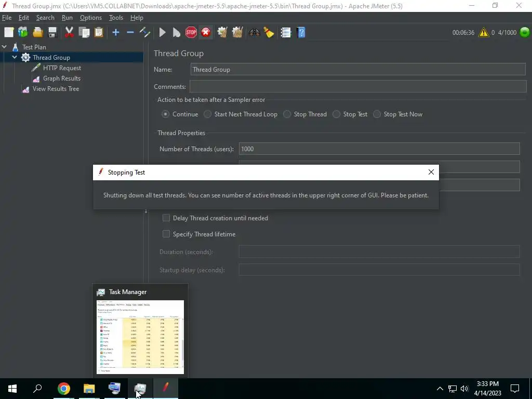Open the notification center icon
Screen dimensions: 532x399
tap(515, 389)
